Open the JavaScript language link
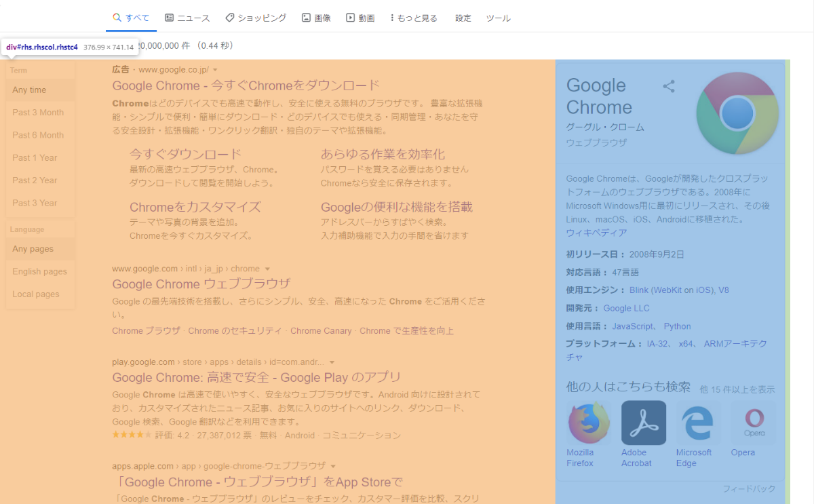The image size is (814, 504). pyautogui.click(x=632, y=326)
